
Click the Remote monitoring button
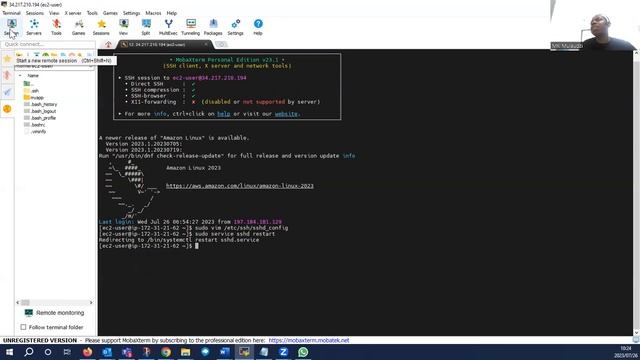[55, 313]
